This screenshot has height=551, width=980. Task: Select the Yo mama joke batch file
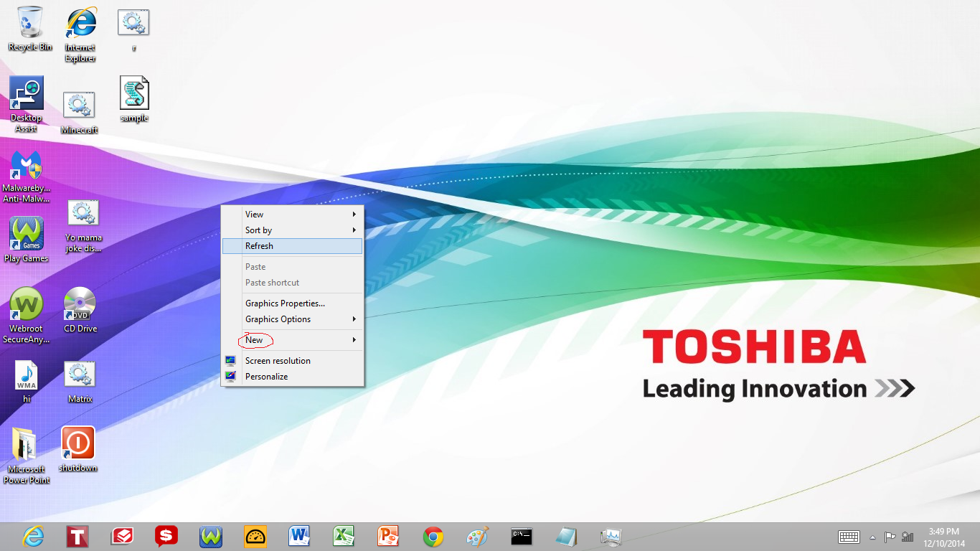point(83,226)
